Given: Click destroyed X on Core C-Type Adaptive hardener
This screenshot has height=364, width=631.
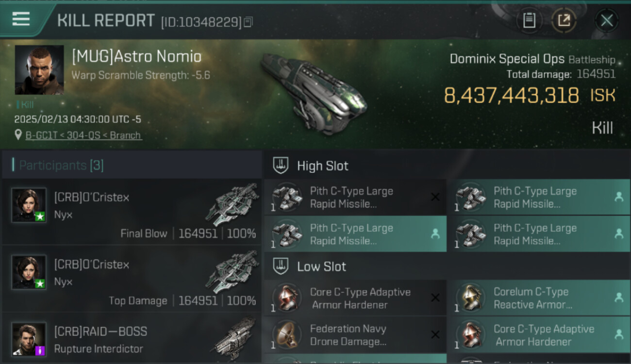Looking at the screenshot, I should click(x=435, y=298).
